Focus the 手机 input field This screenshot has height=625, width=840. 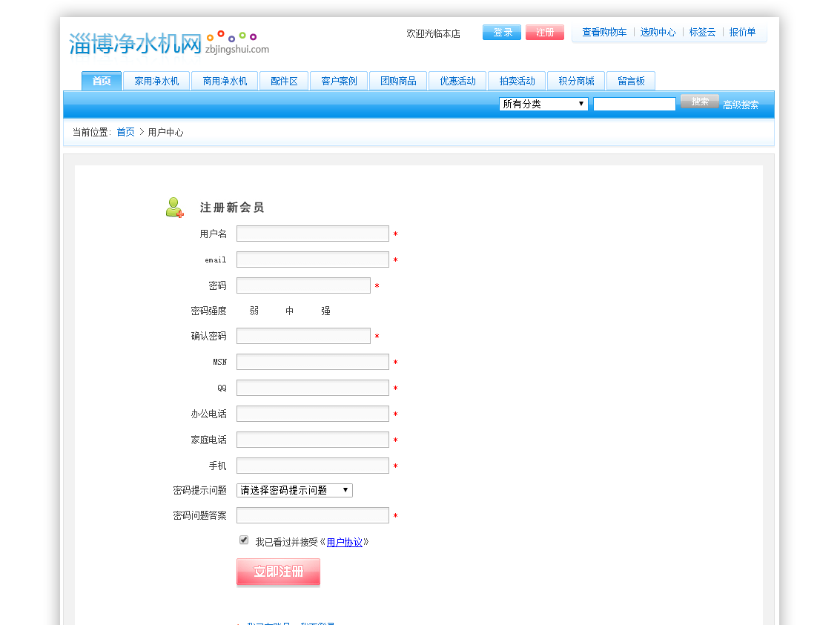point(313,466)
